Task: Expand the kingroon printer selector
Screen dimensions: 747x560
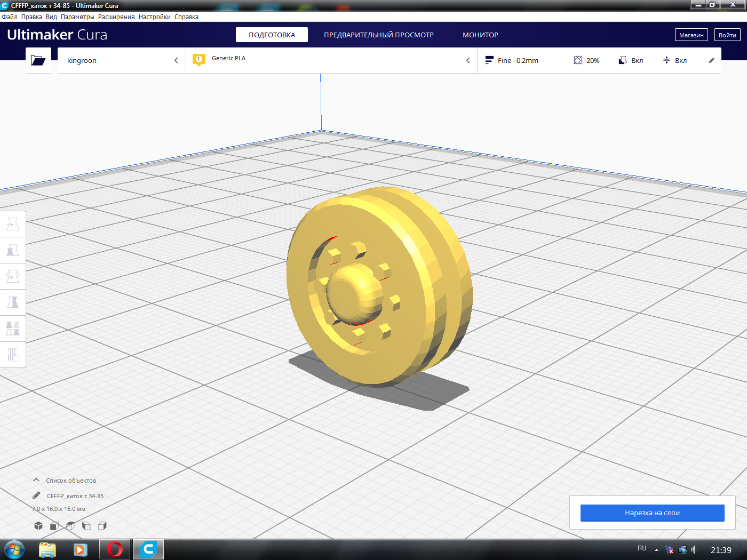Action: pyautogui.click(x=122, y=60)
